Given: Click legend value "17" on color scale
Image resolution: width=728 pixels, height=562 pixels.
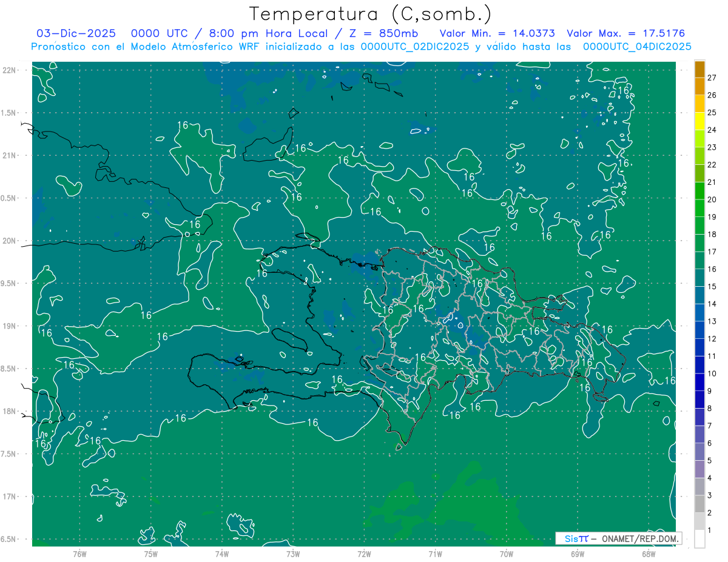Looking at the screenshot, I should coord(712,252).
